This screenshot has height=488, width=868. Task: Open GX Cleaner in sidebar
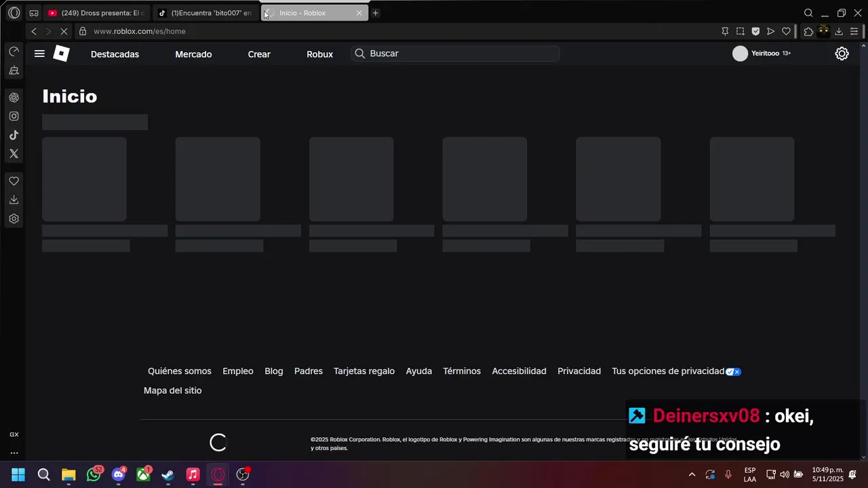click(x=14, y=70)
